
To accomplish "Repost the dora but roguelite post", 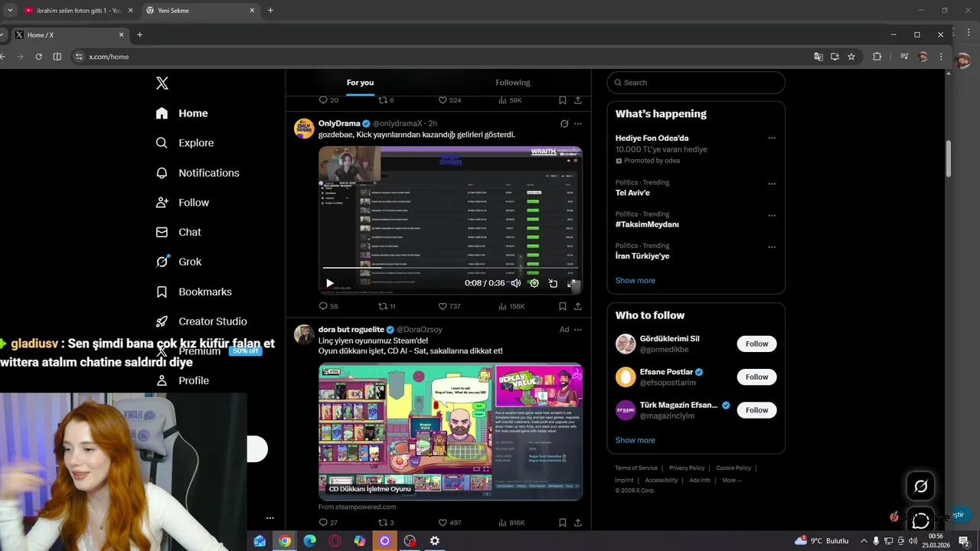I will [387, 523].
